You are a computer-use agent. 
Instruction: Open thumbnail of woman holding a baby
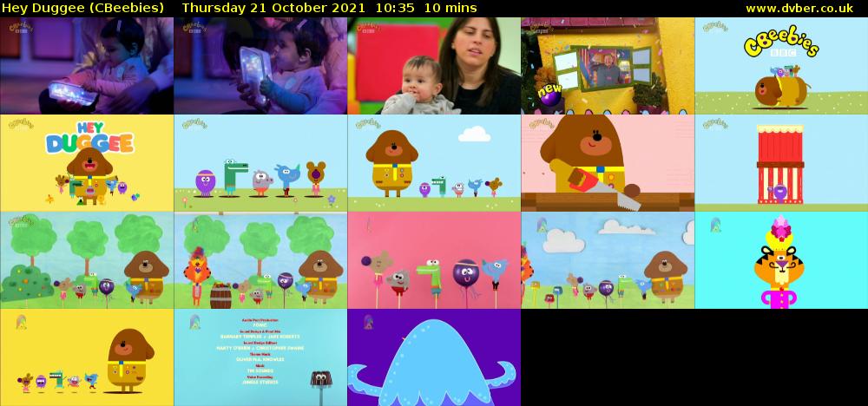pos(434,66)
